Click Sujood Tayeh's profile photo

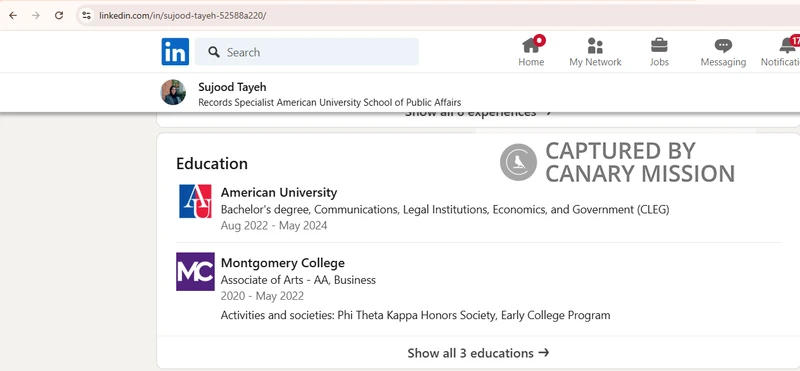click(173, 92)
